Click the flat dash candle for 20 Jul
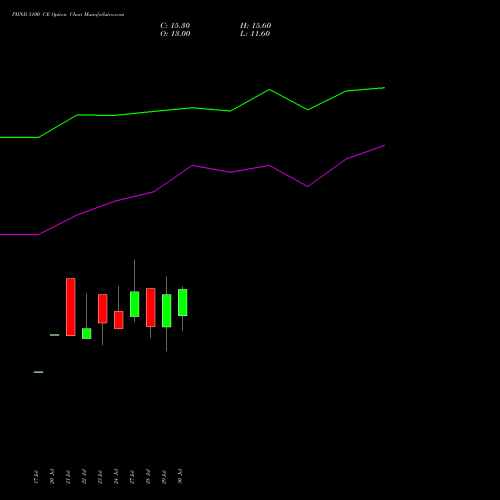This screenshot has width=500, height=500. coord(55,335)
